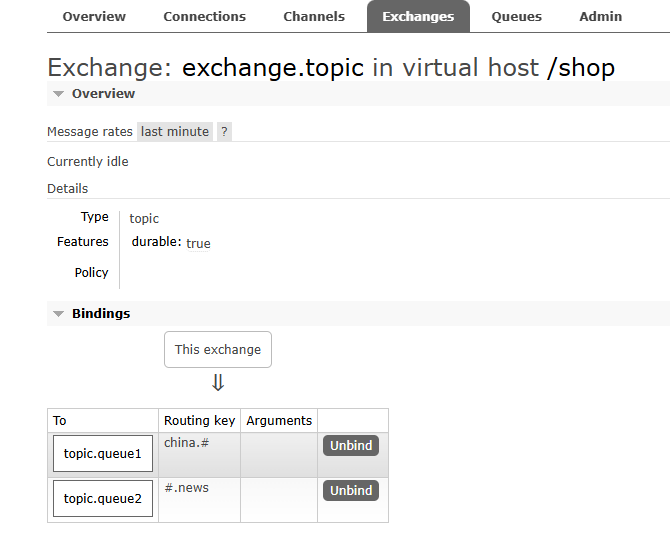Switch to the Connections tab
670x542 pixels.
(204, 16)
